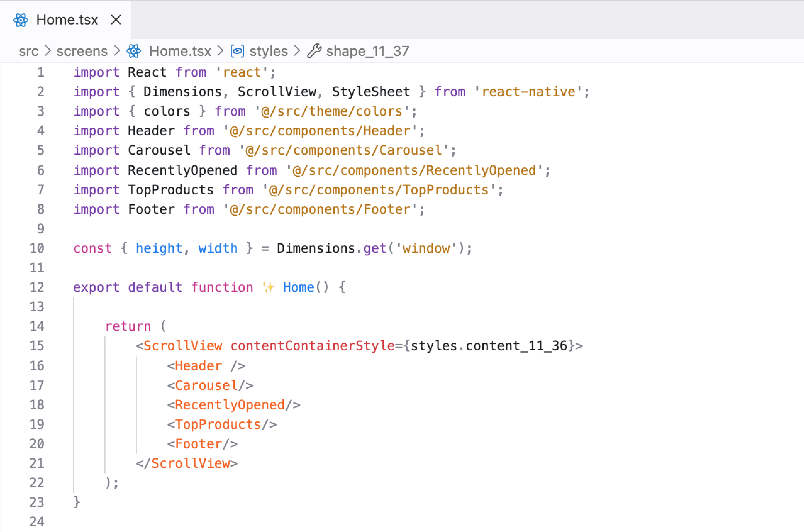The height and width of the screenshot is (532, 804).
Task: Click line number 22 in the gutter
Action: coord(36,483)
